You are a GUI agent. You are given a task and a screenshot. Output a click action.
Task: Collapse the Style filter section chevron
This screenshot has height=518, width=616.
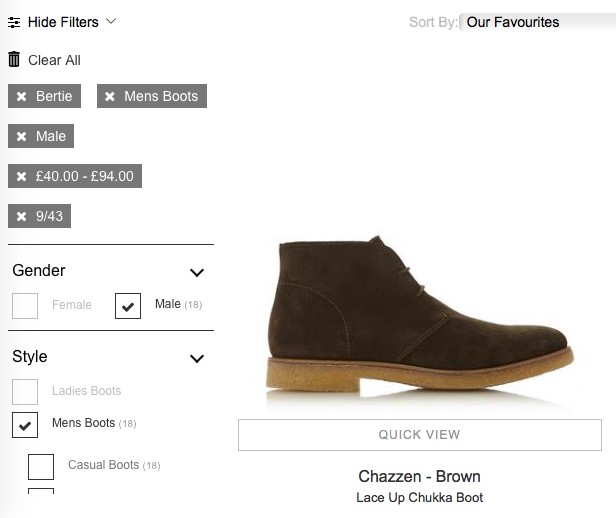point(197,359)
